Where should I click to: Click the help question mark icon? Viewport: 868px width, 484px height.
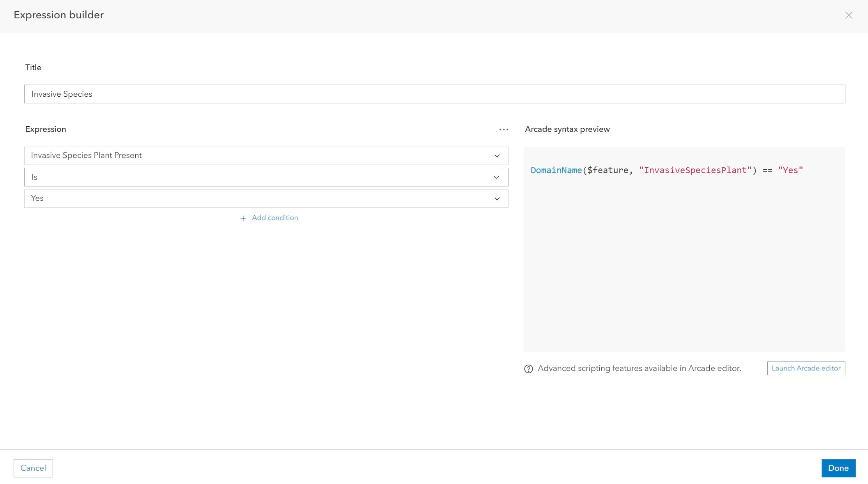point(528,369)
